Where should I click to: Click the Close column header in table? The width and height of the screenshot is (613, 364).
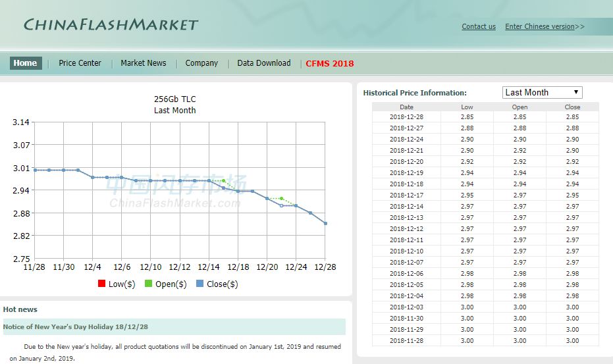[x=572, y=107]
